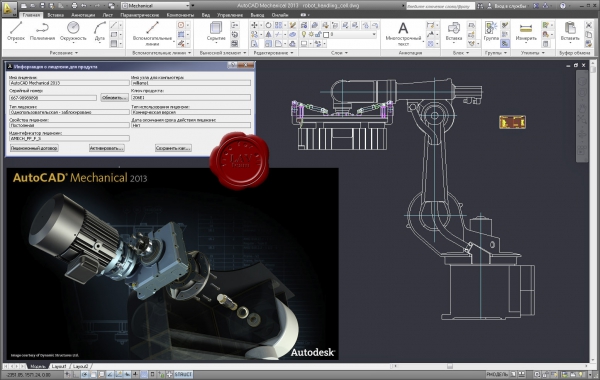Click the Вспомогательные линии construction line tool
This screenshot has height=380, width=600.
coord(152,34)
